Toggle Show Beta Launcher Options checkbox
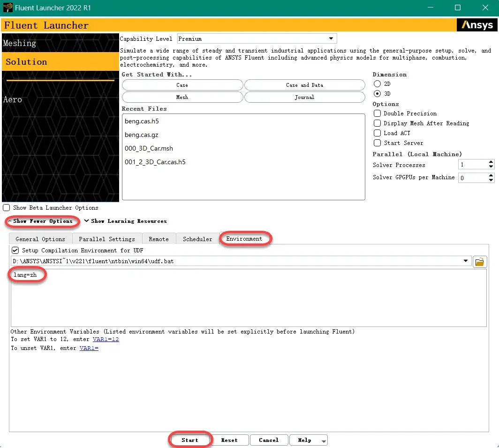 (7, 208)
